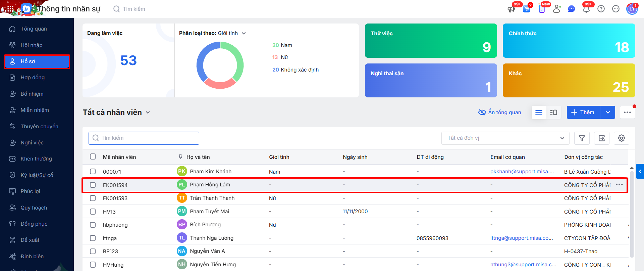The image size is (644, 271).
Task: Open the app launcher grid icon
Action: coord(10,9)
